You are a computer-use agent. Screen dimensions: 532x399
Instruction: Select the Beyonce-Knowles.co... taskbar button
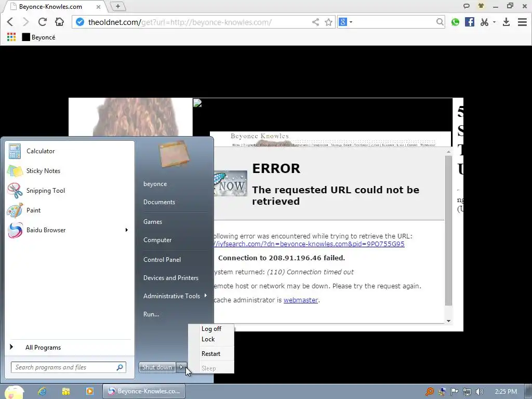[x=144, y=391]
